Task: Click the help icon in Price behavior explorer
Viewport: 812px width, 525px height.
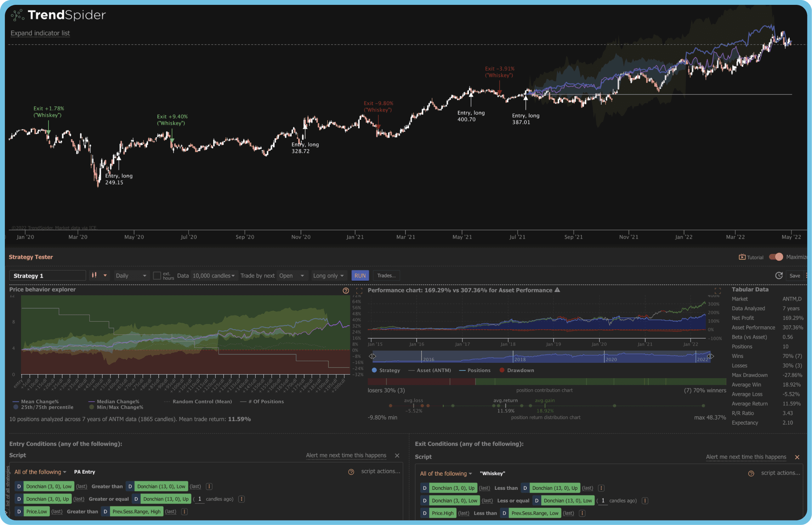Action: [x=346, y=290]
